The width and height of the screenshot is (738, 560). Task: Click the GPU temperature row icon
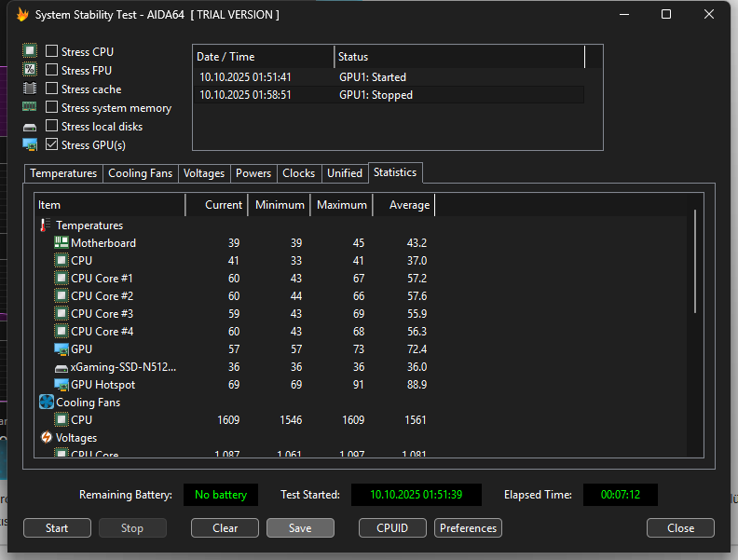point(61,349)
